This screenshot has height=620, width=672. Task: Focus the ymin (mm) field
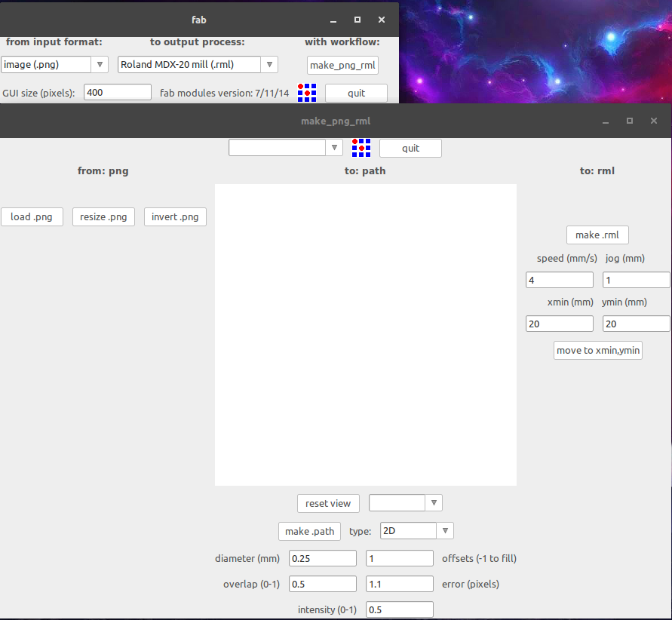click(636, 324)
